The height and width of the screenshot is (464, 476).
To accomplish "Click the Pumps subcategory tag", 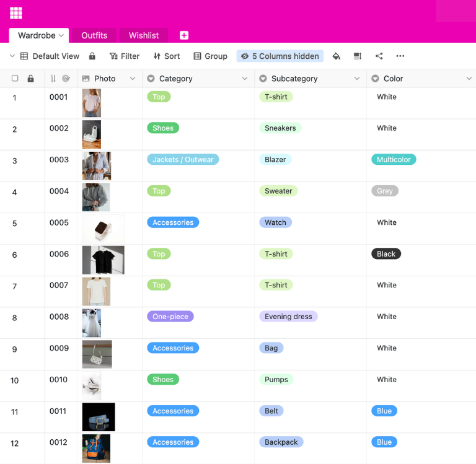I will coord(276,380).
